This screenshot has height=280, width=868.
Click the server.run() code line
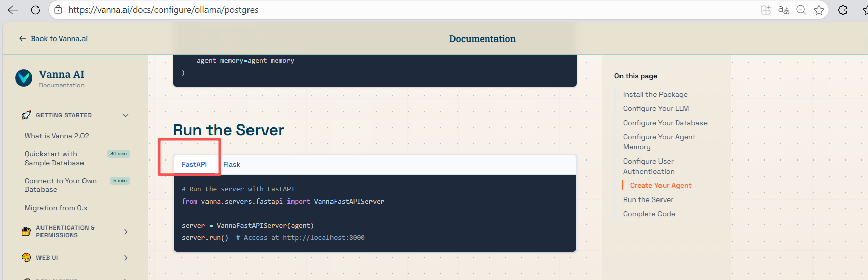click(273, 237)
